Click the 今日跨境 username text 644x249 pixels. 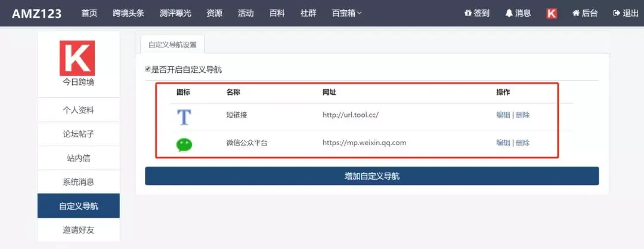(78, 82)
